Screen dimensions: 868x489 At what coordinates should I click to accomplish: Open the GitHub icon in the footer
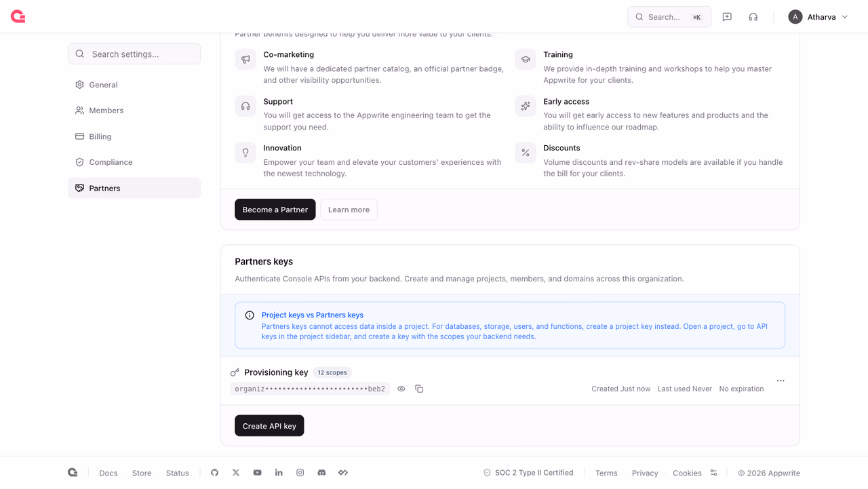coord(214,473)
